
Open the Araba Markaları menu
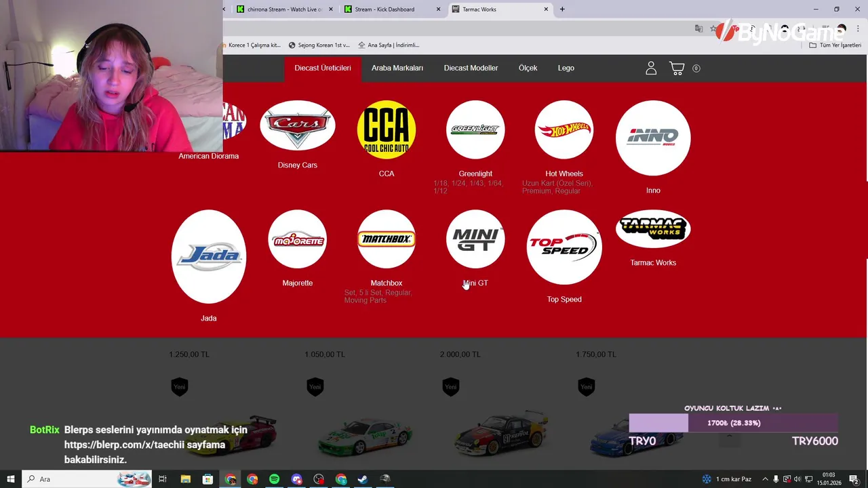397,68
